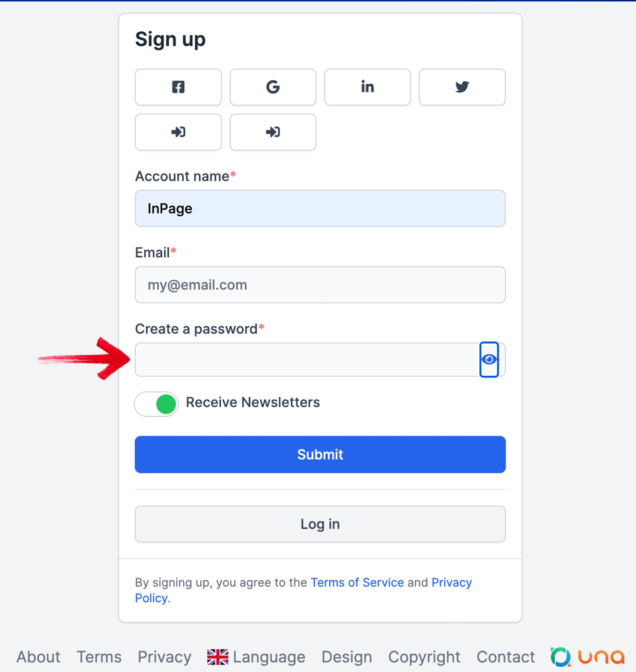This screenshot has height=672, width=636.
Task: Open the Terms of Service link
Action: click(x=357, y=582)
